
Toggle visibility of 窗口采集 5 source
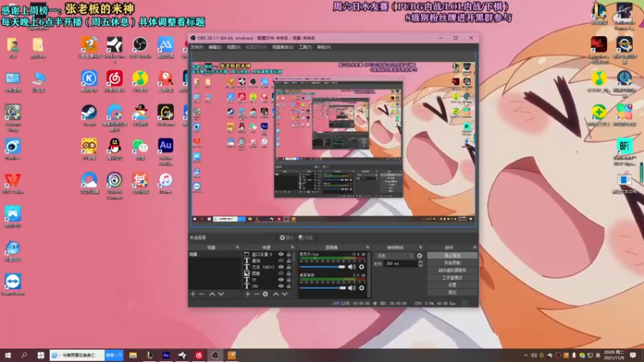point(281,254)
